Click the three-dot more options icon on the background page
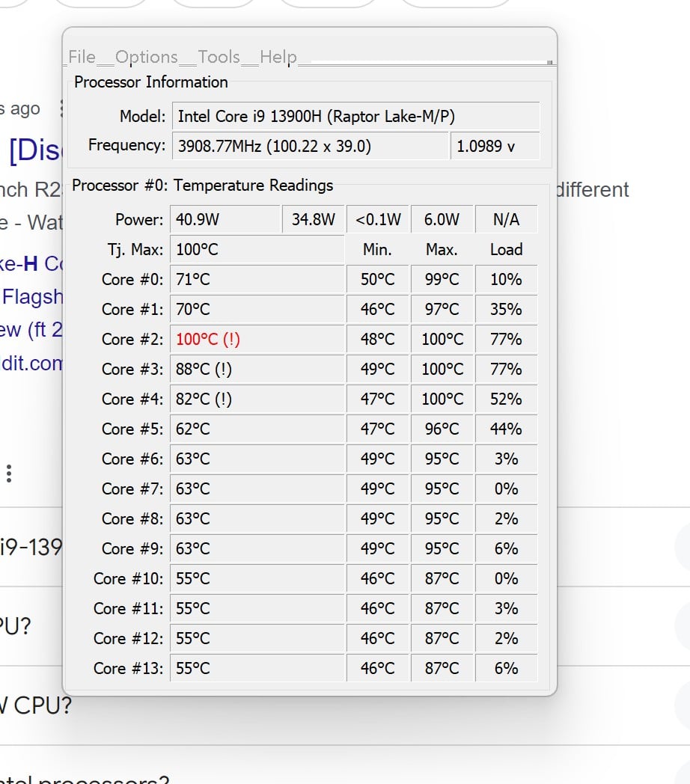Screen dimensions: 690x784 9,474
